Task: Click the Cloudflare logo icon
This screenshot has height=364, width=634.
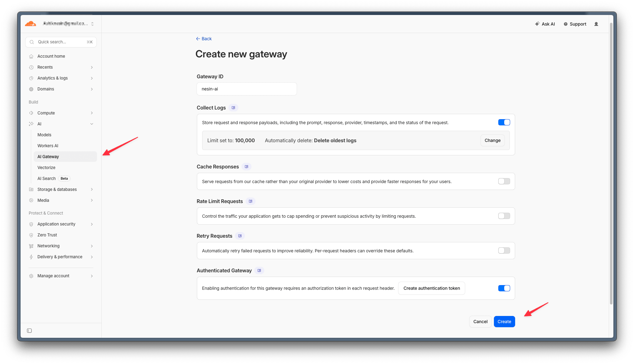Action: [x=31, y=24]
